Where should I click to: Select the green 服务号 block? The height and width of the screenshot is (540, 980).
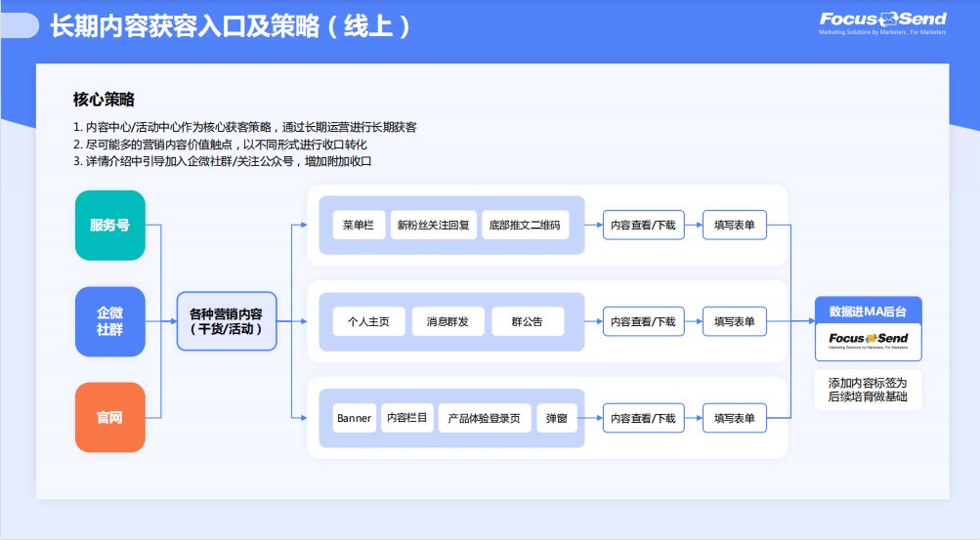109,226
